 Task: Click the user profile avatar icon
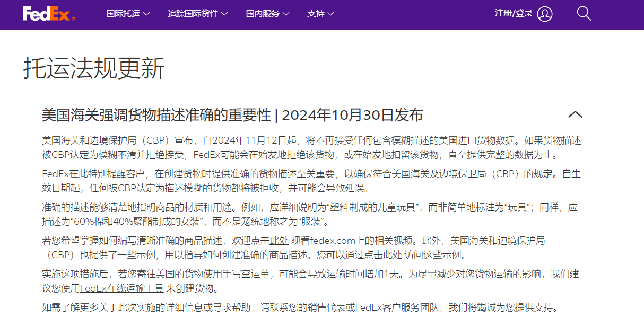coord(545,14)
